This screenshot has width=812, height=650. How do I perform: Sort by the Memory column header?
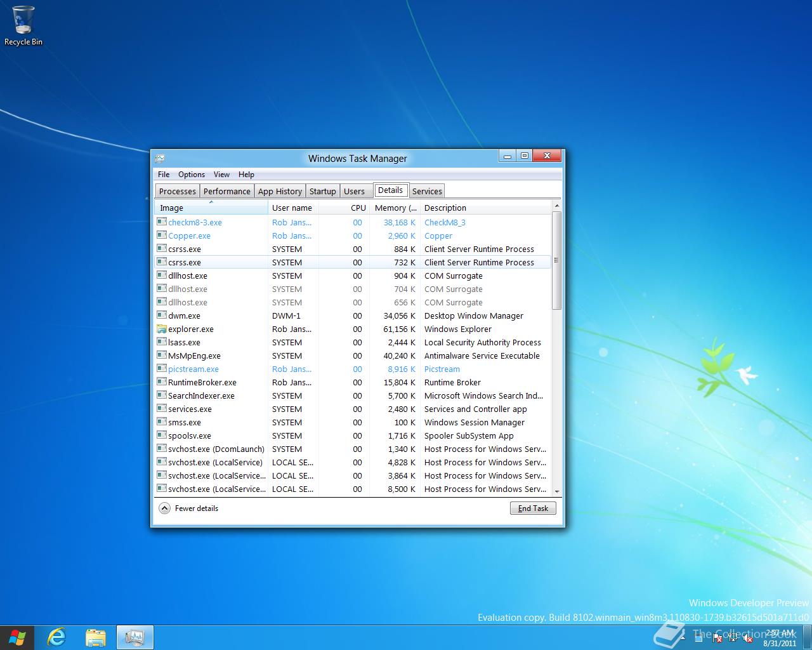(x=395, y=208)
